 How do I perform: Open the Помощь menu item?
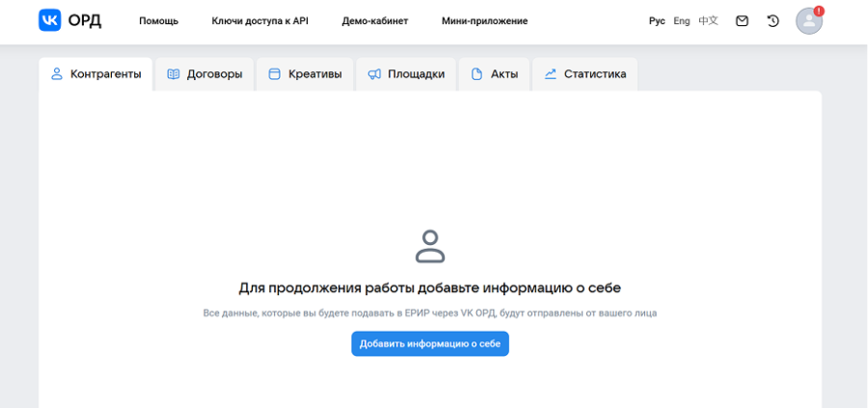(158, 20)
